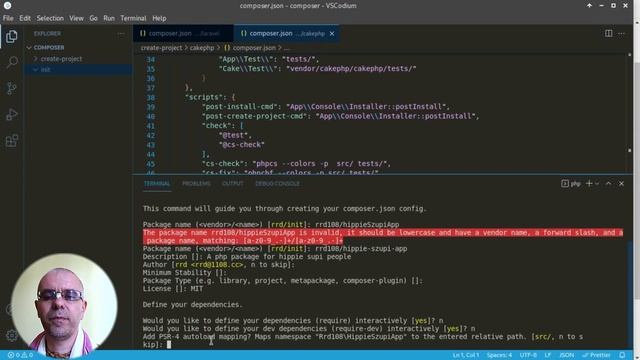640x360 pixels.
Task: Show errors and warnings in status bar
Action: tap(20, 355)
